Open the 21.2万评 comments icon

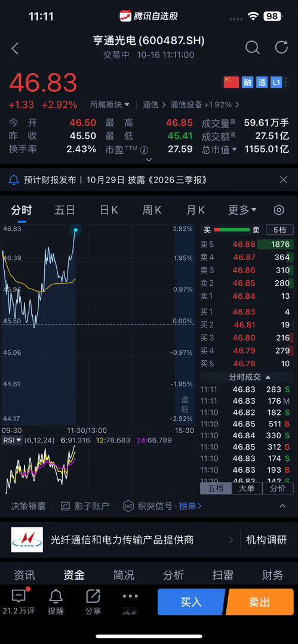19,596
